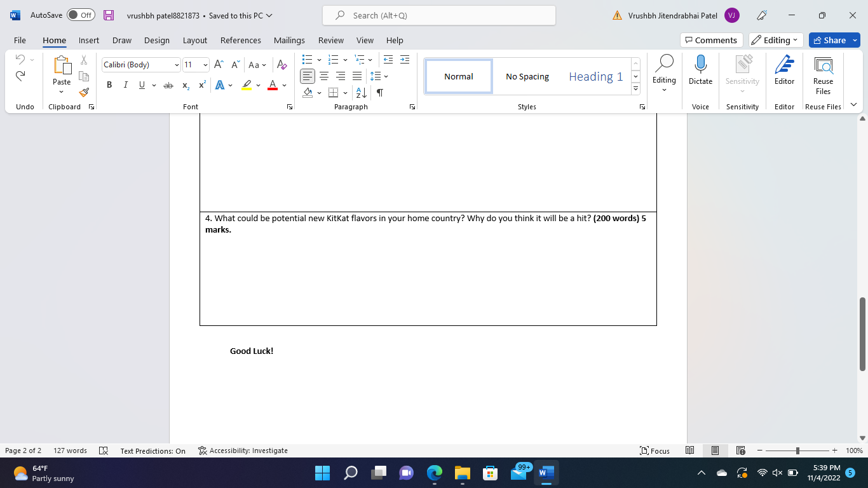Open Change Case Aa dropdown
This screenshot has width=868, height=488.
pos(257,65)
